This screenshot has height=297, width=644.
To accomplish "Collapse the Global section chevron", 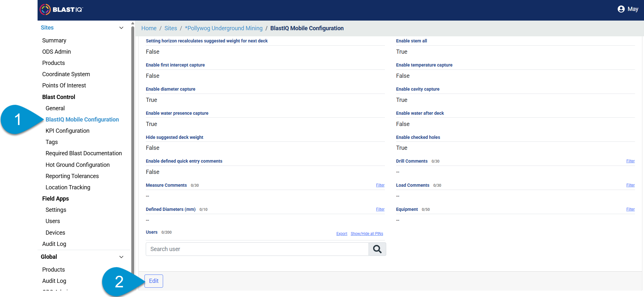I will (x=121, y=257).
